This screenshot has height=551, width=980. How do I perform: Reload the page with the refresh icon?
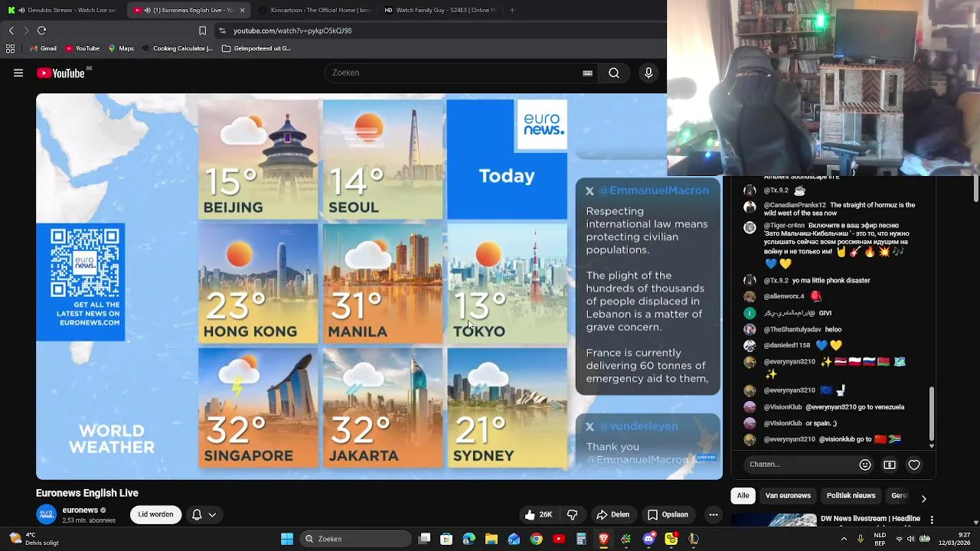pos(41,31)
